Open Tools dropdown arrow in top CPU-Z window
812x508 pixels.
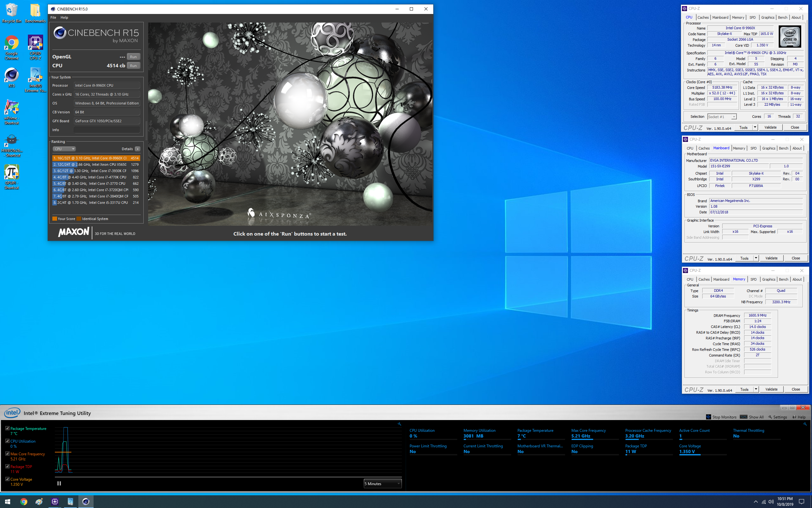pyautogui.click(x=755, y=127)
